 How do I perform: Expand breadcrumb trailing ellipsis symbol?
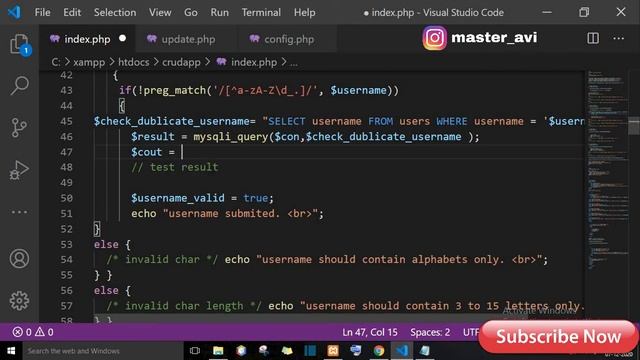click(293, 63)
